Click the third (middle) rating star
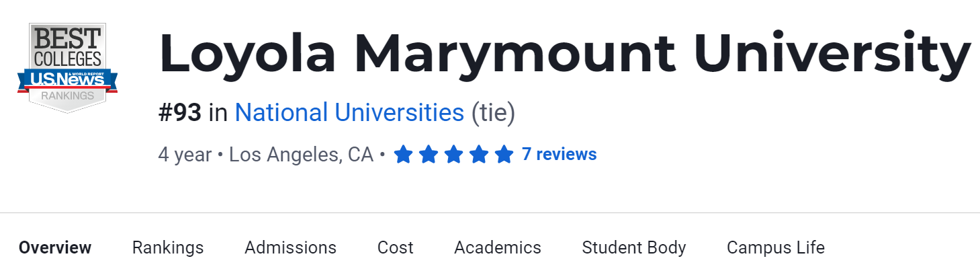This screenshot has width=980, height=273. [453, 155]
